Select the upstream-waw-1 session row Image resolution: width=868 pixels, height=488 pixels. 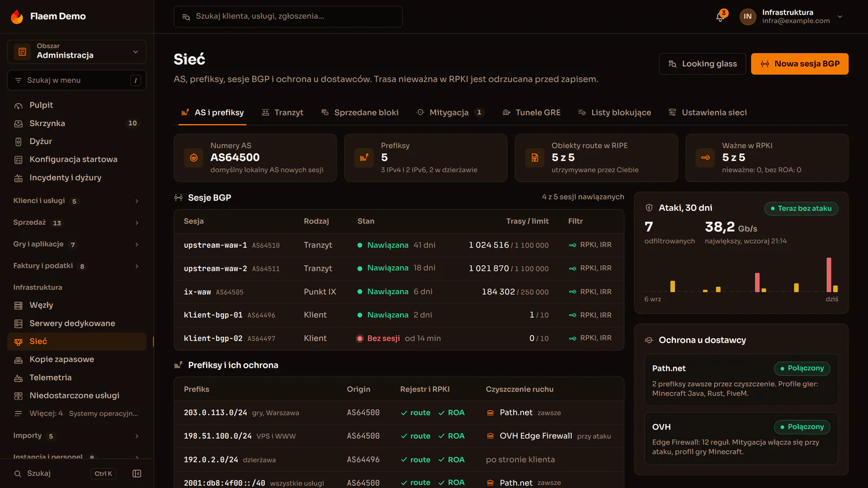click(399, 245)
